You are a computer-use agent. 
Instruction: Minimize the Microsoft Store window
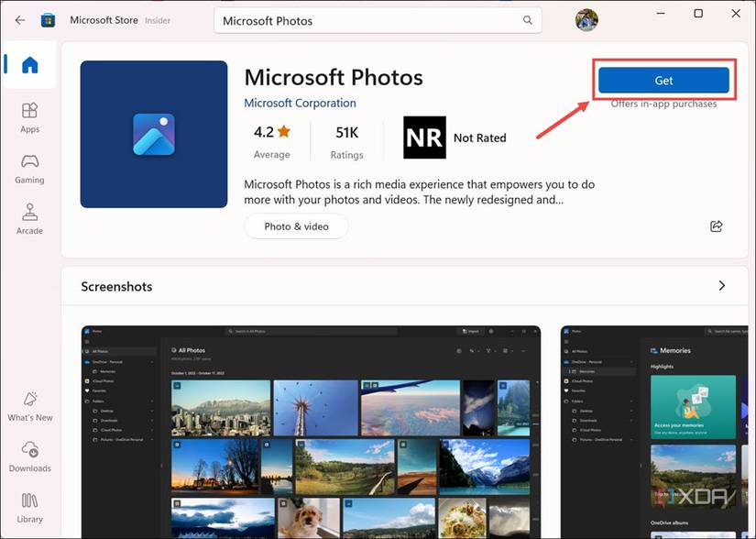click(661, 14)
